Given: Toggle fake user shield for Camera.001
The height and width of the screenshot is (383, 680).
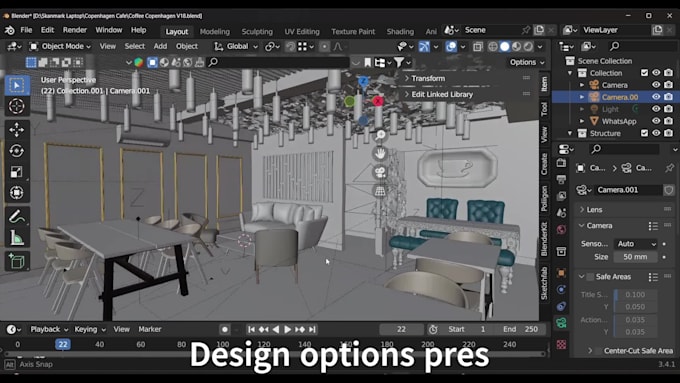Looking at the screenshot, I should [x=668, y=190].
